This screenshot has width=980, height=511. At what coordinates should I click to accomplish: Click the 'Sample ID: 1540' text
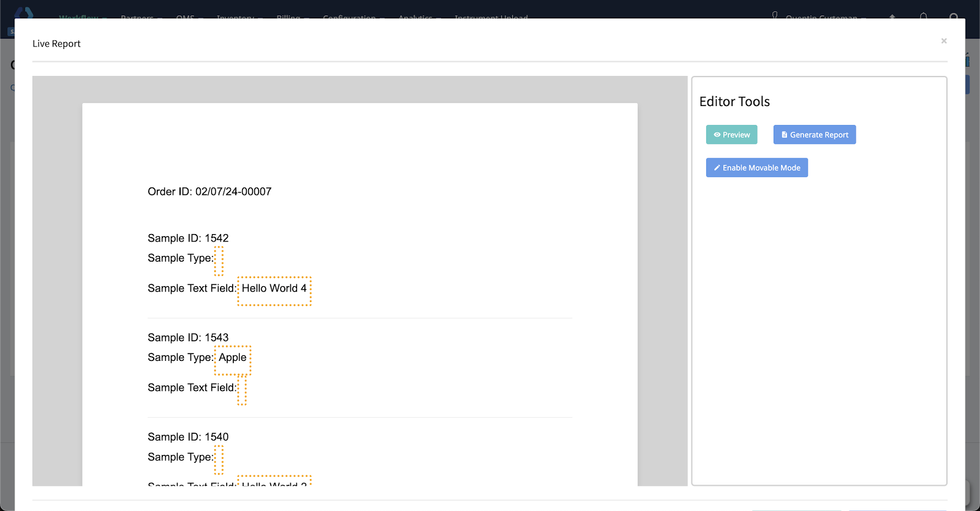point(188,437)
